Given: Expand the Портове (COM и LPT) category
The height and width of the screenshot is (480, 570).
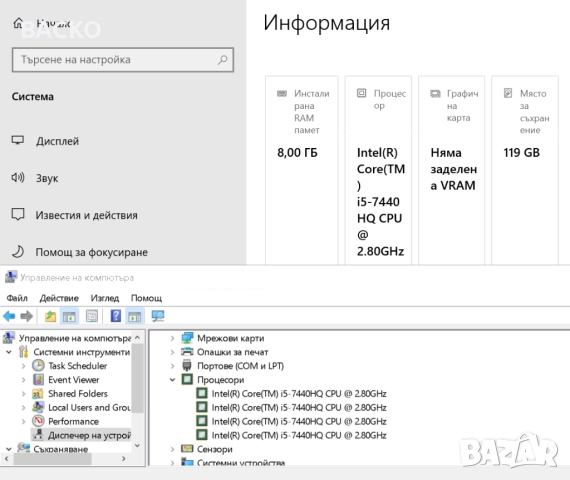Looking at the screenshot, I should click(172, 366).
